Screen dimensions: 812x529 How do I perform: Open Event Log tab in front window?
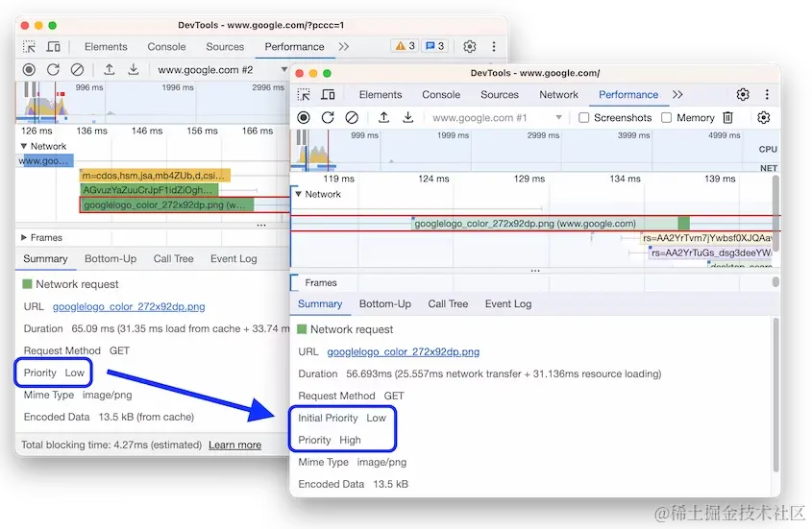pos(508,303)
